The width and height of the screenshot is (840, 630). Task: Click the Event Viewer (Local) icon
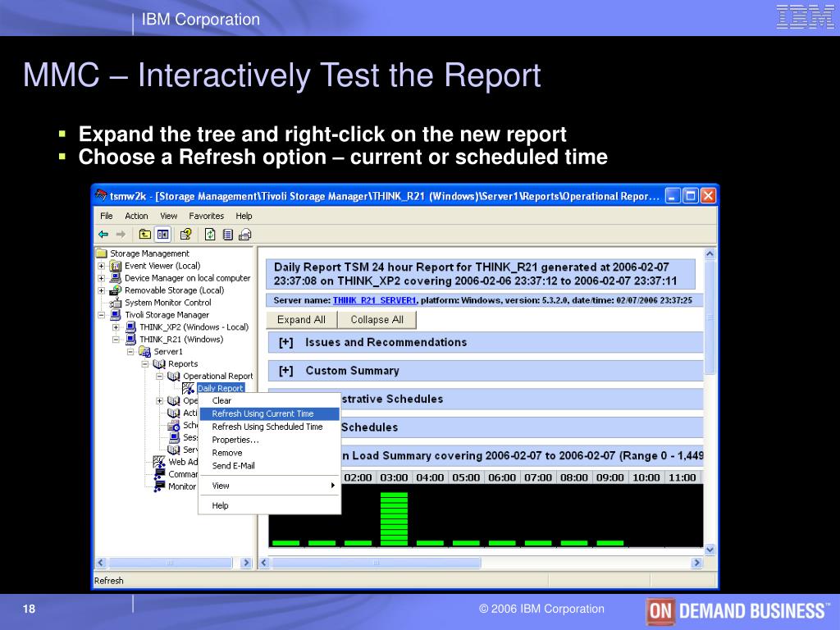116,266
